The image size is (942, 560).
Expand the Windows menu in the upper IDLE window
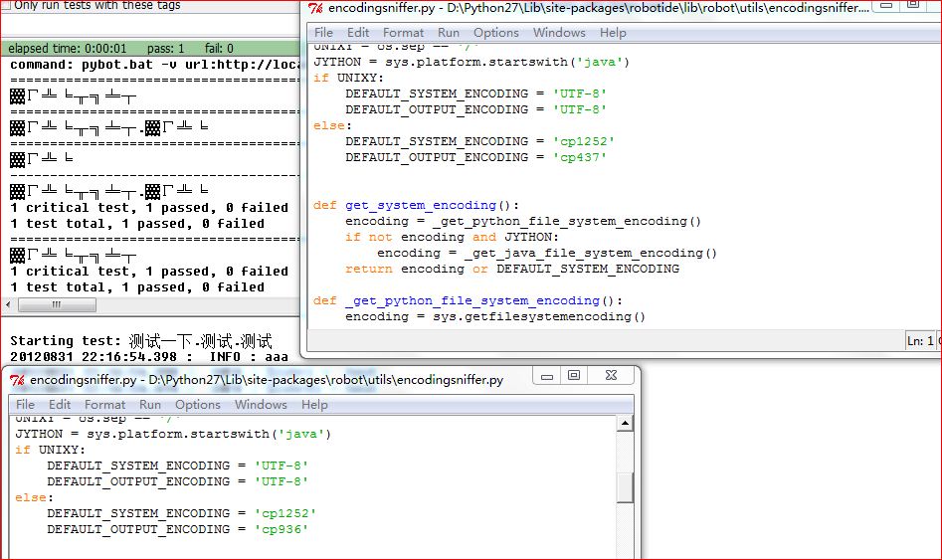click(x=559, y=33)
